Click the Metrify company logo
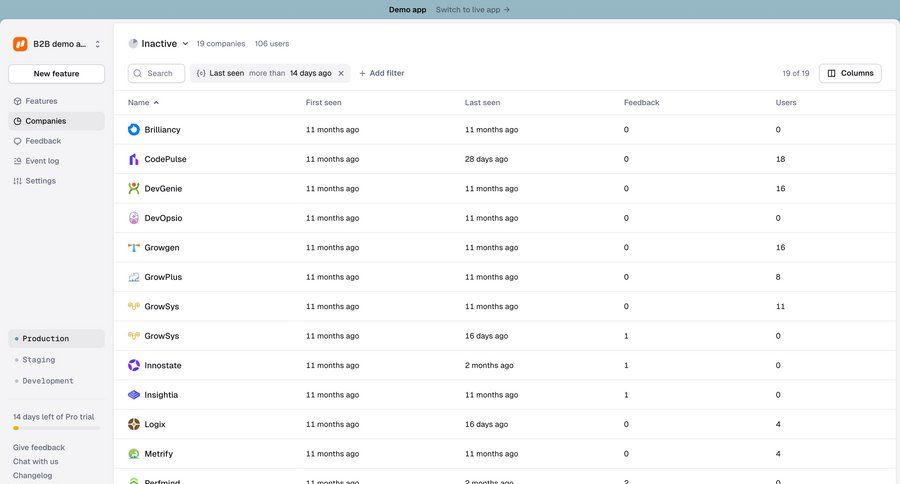The width and height of the screenshot is (900, 484). pyautogui.click(x=134, y=454)
